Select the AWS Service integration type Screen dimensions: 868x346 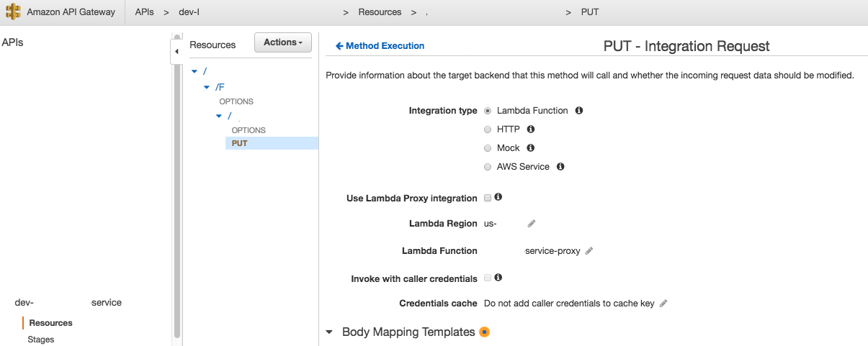(488, 167)
